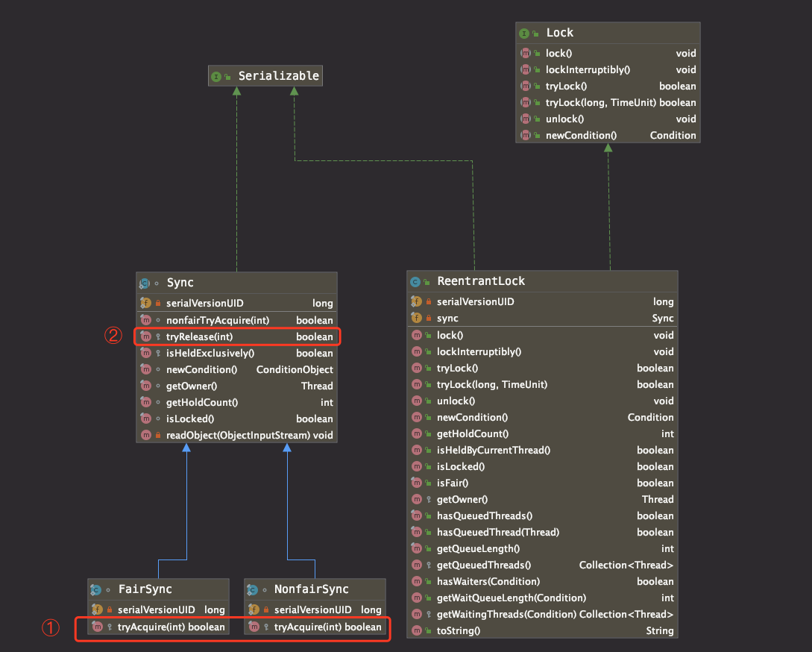Click the Lock interface icon

pos(524,33)
